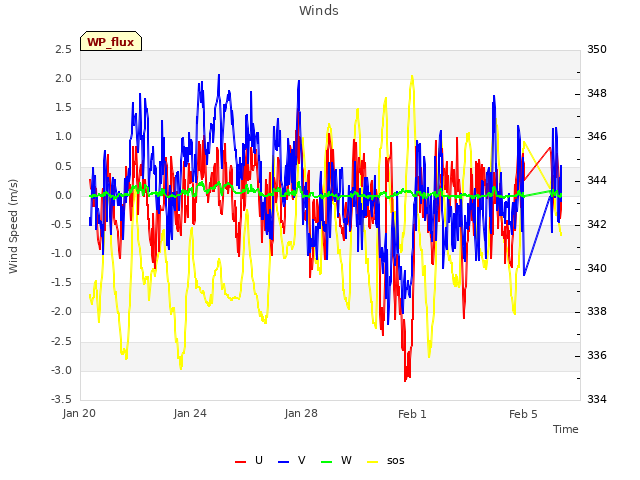Click the -3.5 left axis value
Image resolution: width=640 pixels, height=480 pixels.
coord(61,399)
